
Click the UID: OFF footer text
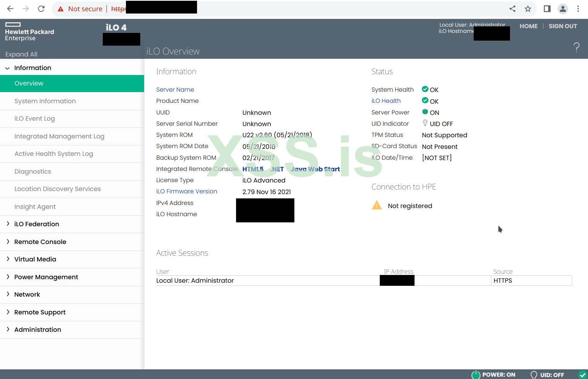pos(552,375)
